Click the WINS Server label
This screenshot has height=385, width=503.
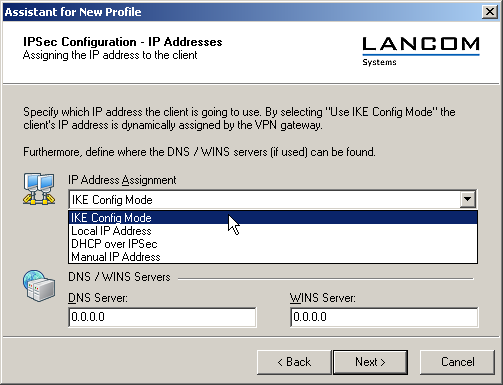click(x=322, y=298)
